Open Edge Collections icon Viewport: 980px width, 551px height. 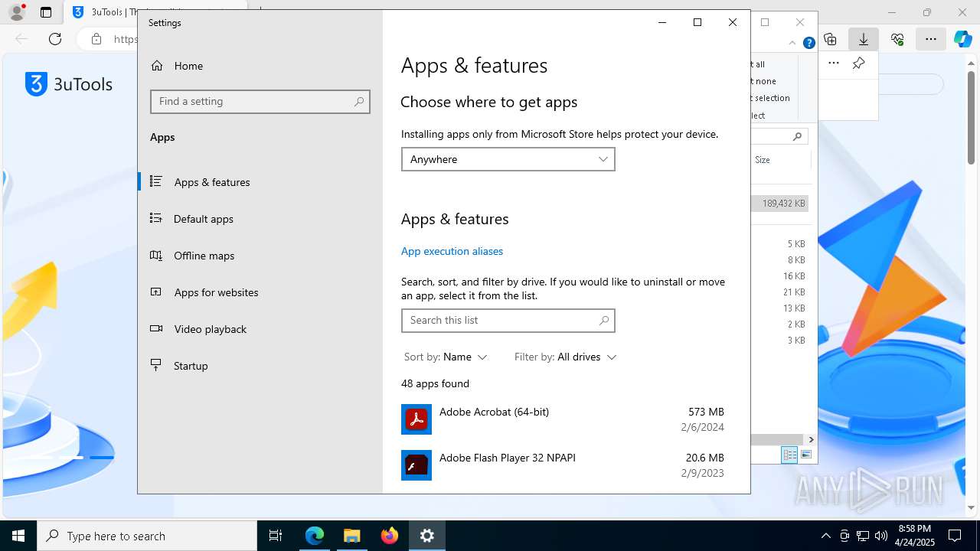830,39
